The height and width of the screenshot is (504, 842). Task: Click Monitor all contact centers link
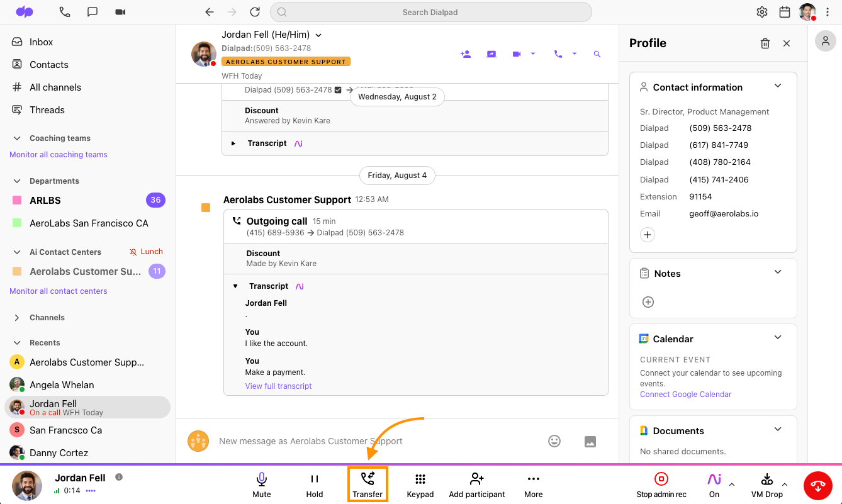[x=59, y=291]
